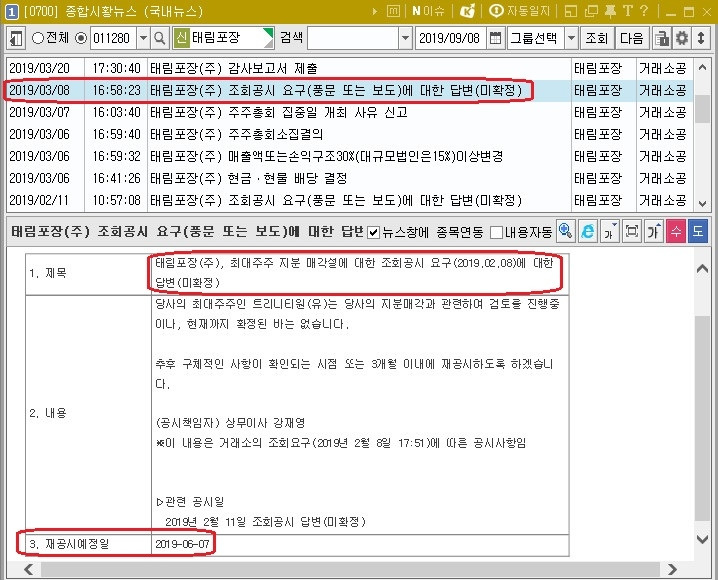
Task: Click the panel toggle icon left of 전체
Action: pos(16,38)
